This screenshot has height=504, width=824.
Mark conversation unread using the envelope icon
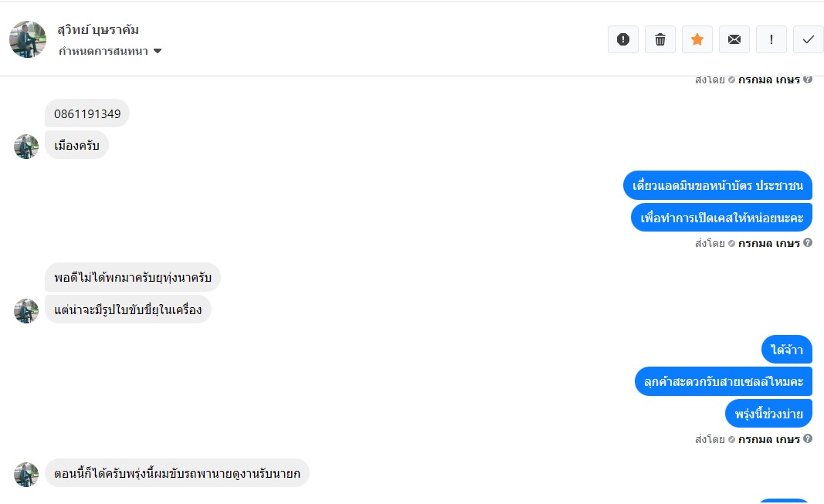734,39
